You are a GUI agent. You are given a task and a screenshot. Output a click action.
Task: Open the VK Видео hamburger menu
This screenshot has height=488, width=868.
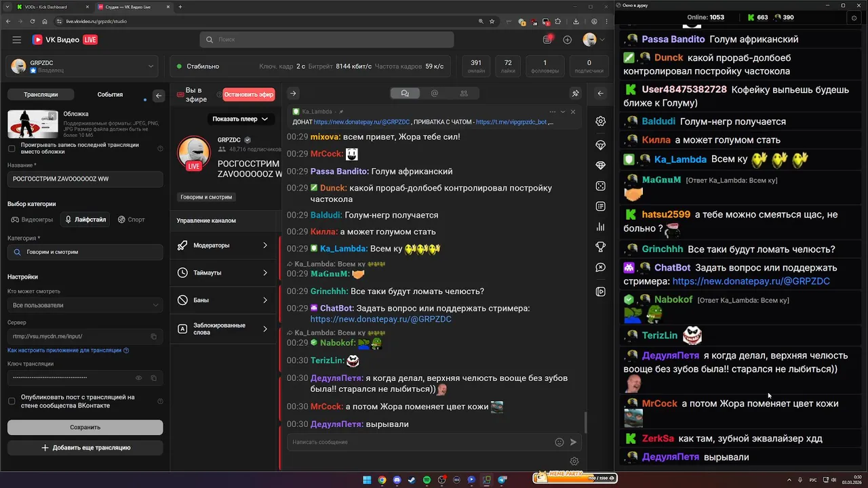(x=16, y=40)
